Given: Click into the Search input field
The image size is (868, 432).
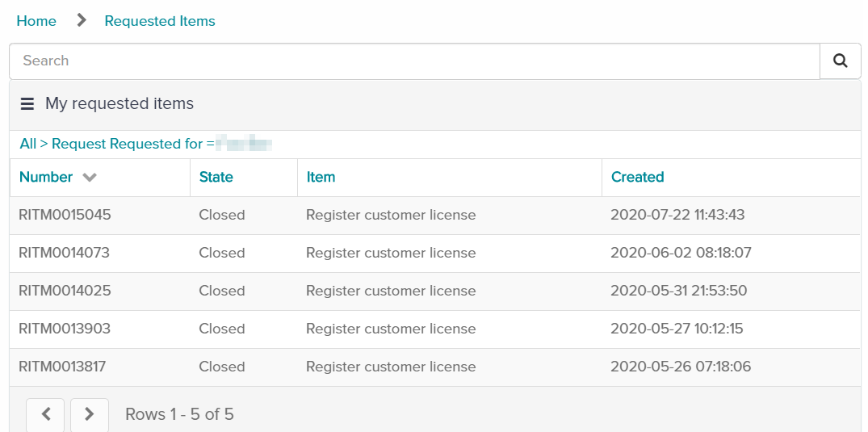Looking at the screenshot, I should tap(413, 61).
